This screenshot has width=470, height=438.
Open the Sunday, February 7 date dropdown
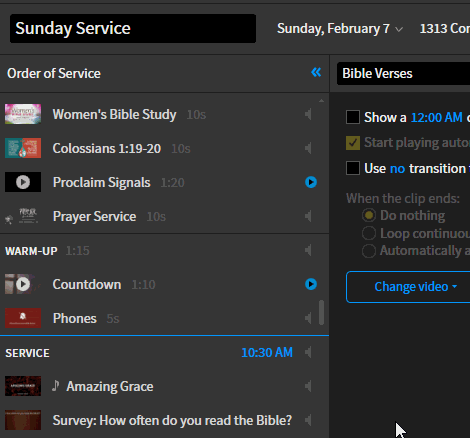pos(340,29)
